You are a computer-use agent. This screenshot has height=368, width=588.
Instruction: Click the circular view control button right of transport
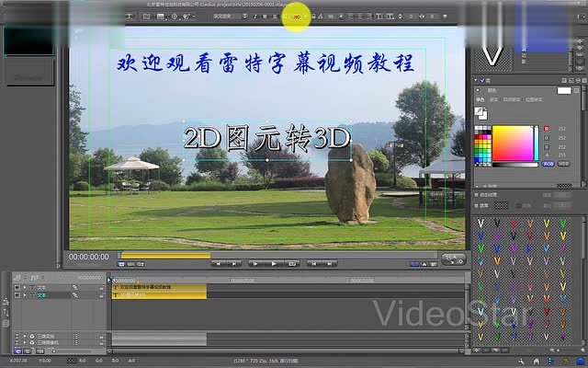tap(454, 259)
